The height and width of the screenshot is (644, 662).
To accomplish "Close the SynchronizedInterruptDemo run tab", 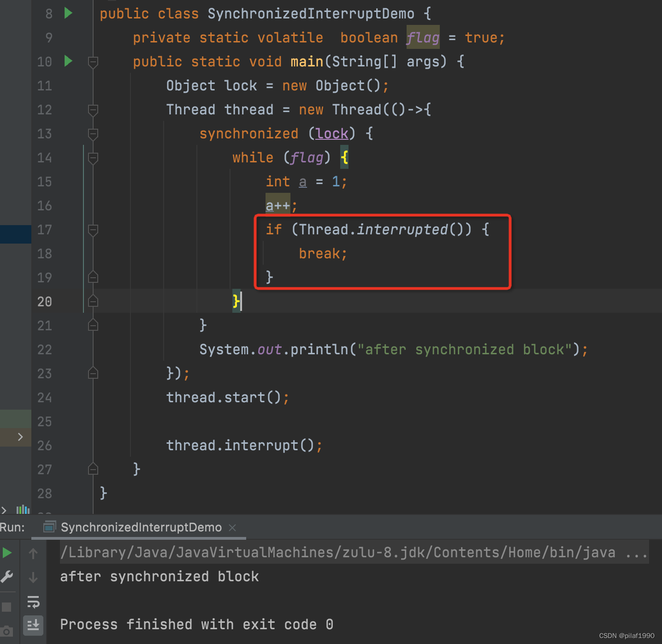I will tap(233, 527).
